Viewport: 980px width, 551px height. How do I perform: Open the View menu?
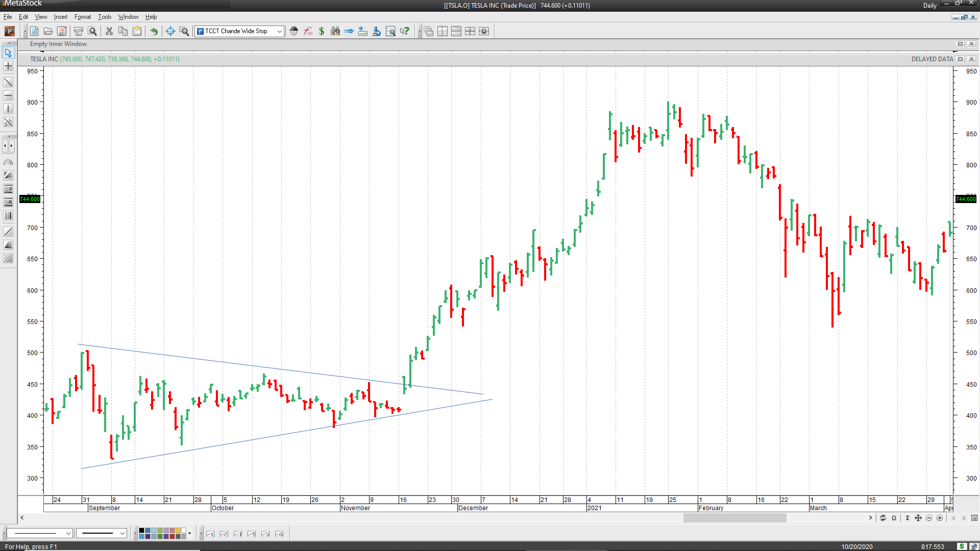[41, 17]
